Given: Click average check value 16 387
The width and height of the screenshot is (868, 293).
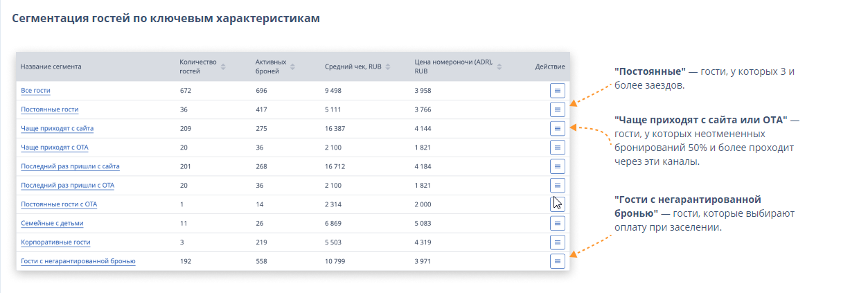Looking at the screenshot, I should [335, 128].
